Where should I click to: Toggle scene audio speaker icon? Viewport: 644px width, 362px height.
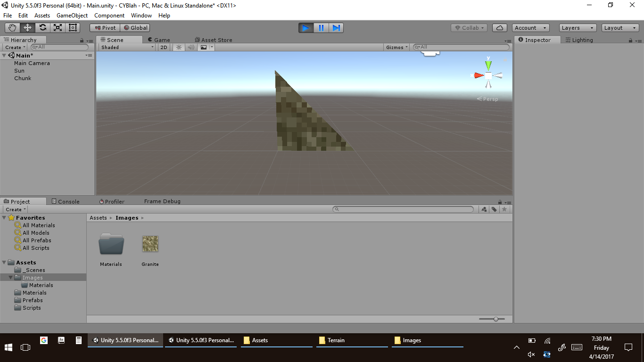(191, 47)
